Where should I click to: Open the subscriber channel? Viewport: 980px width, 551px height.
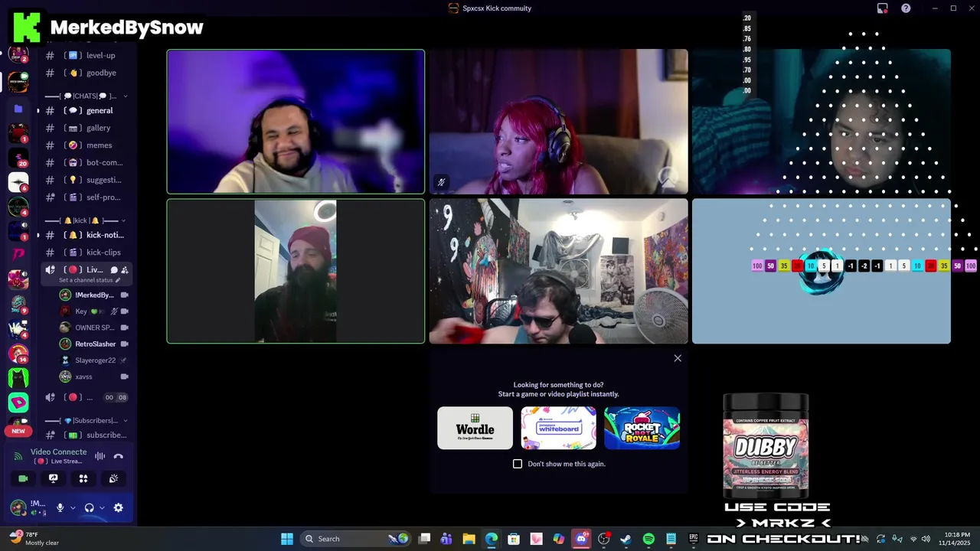click(87, 435)
